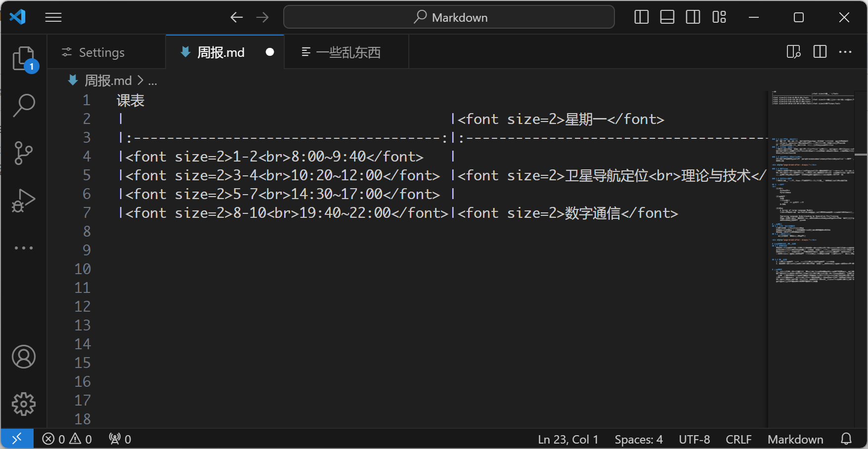Open editor More Actions ellipsis

[845, 52]
